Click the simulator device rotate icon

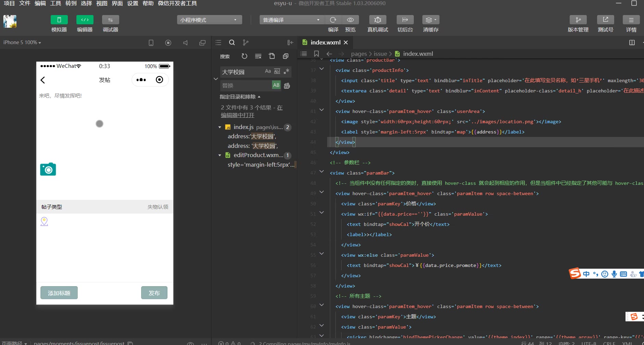pyautogui.click(x=151, y=43)
